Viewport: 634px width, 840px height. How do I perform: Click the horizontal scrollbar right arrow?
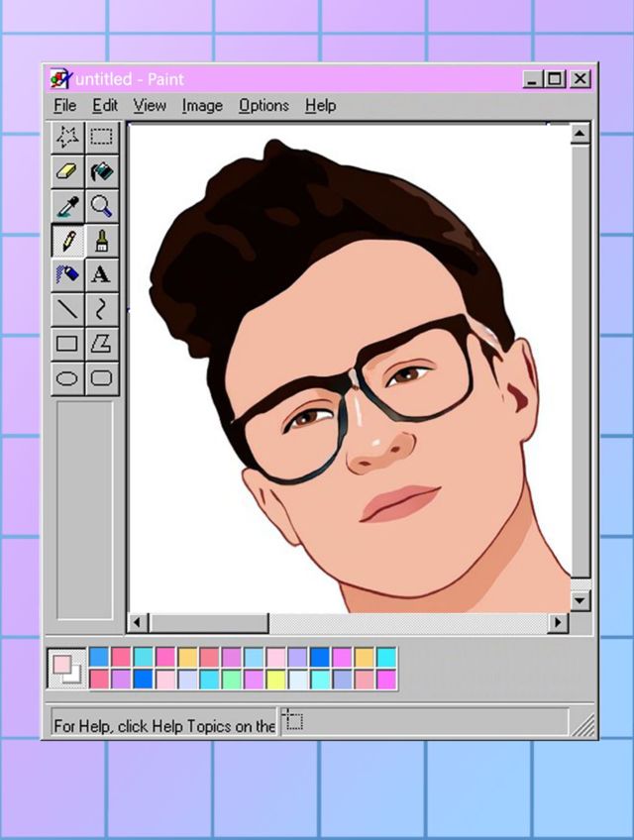[559, 623]
